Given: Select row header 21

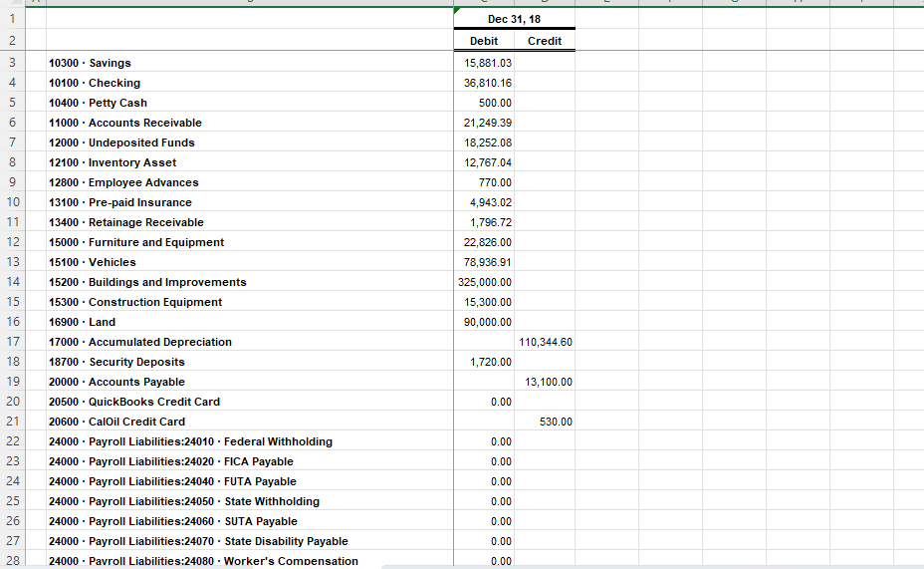Looking at the screenshot, I should pyautogui.click(x=12, y=422).
